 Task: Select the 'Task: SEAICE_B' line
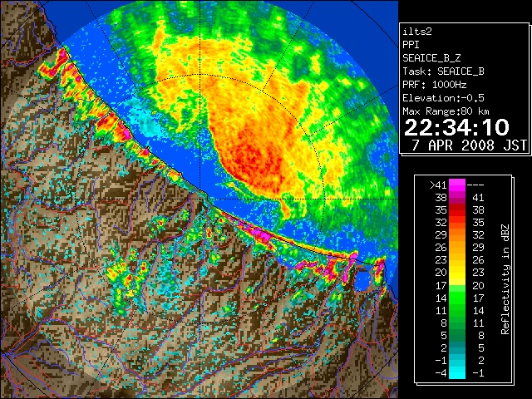pos(443,71)
